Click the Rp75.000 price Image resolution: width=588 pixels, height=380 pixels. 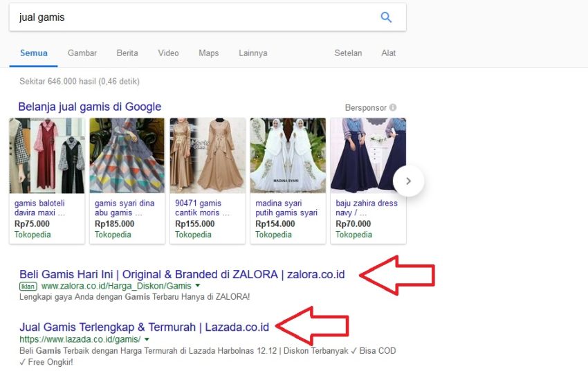pyautogui.click(x=32, y=224)
